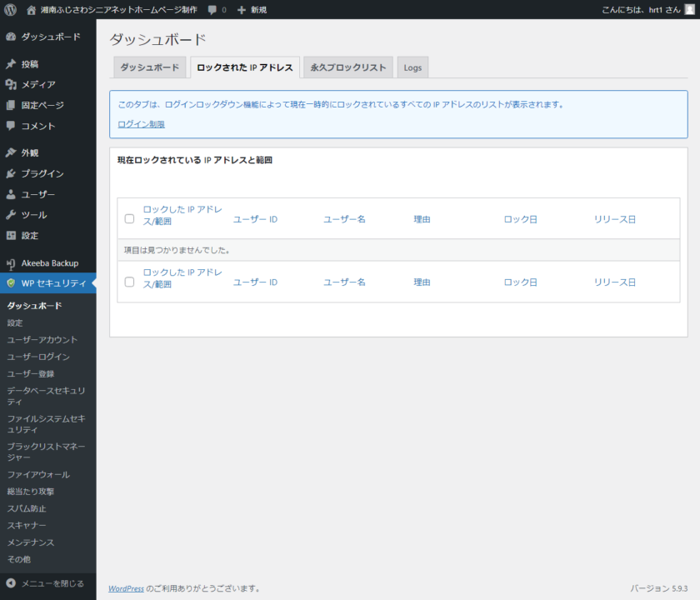Click the user avatar in the admin bar

click(690, 10)
